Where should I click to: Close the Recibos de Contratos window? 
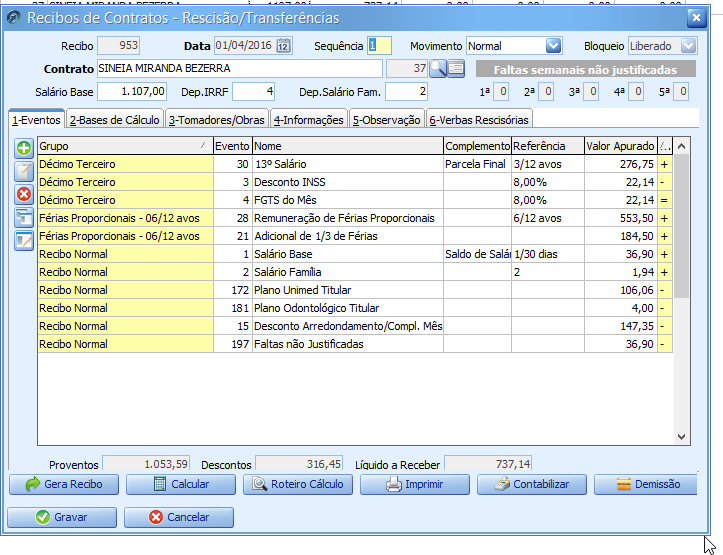click(x=696, y=18)
